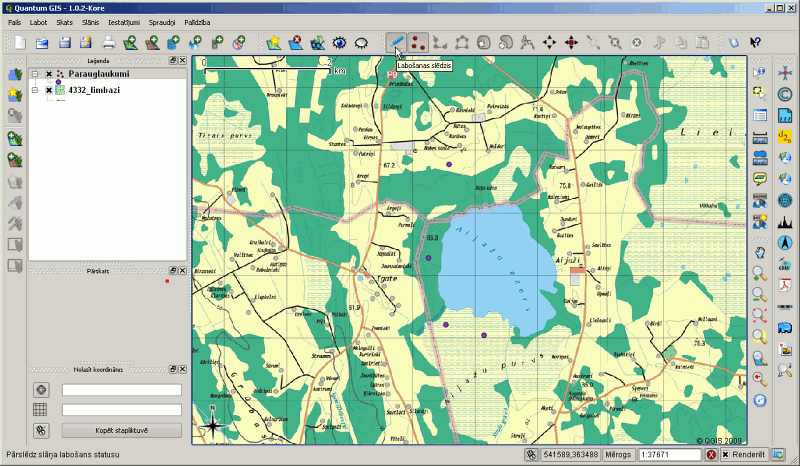Refresh the map view
Viewport: 800px width, 466px height.
click(x=760, y=400)
